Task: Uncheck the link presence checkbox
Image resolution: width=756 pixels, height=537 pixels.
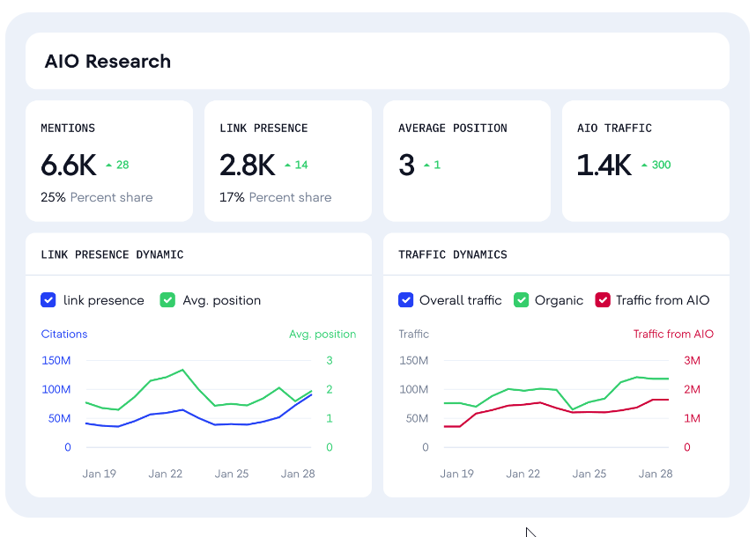Action: coord(48,300)
